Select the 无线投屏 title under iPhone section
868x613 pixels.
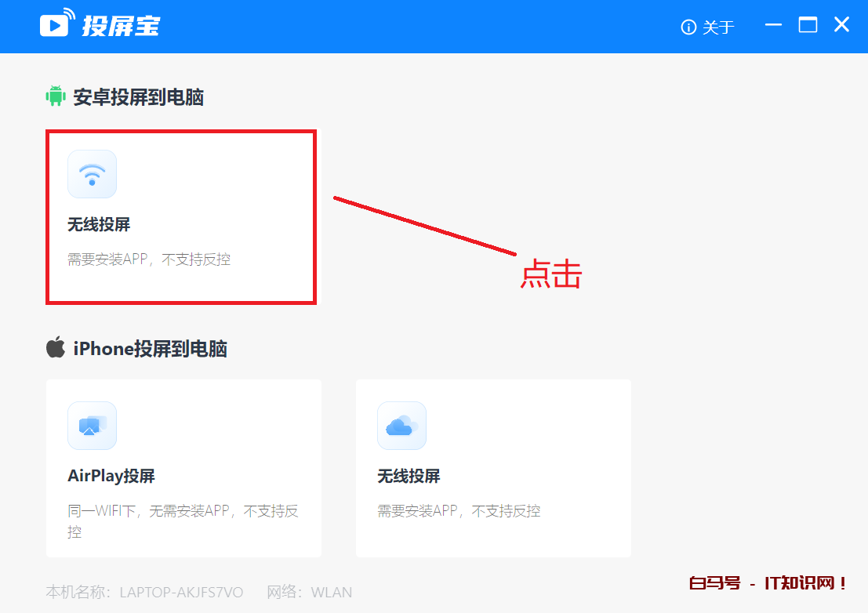pos(409,476)
